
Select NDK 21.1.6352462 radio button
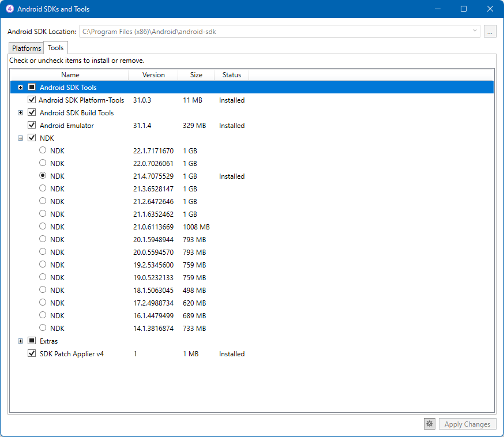(43, 213)
